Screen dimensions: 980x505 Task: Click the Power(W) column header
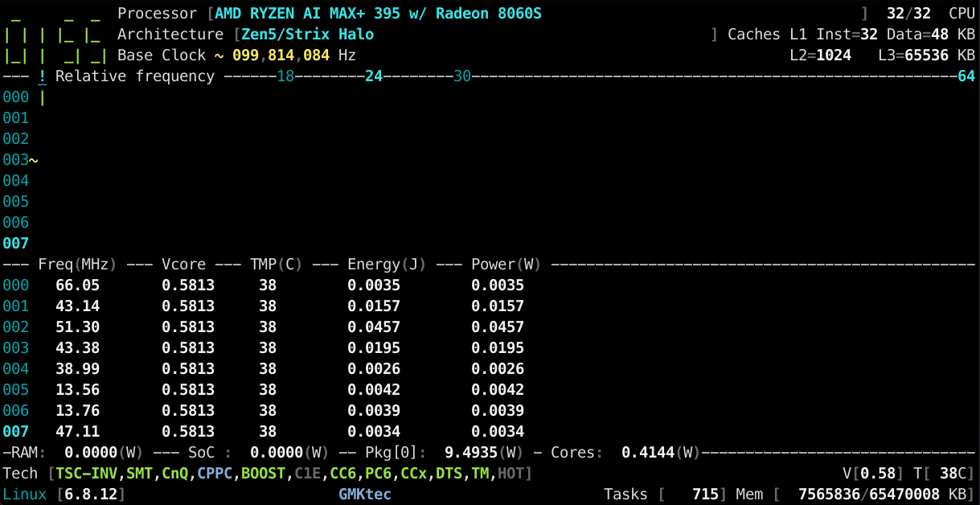(x=506, y=265)
